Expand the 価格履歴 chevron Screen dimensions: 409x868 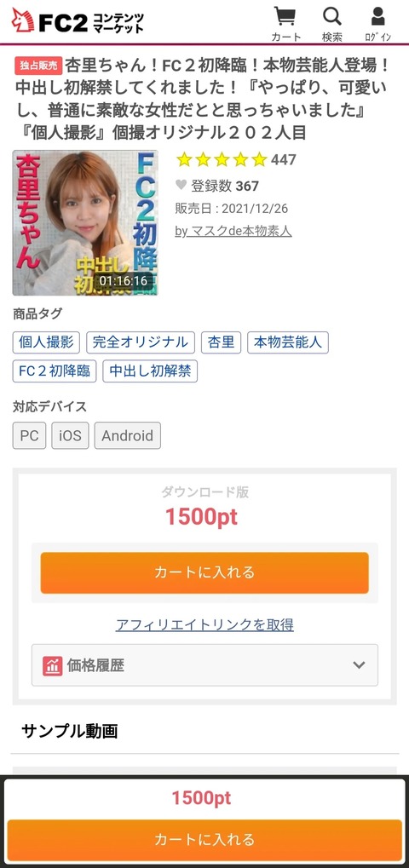[360, 664]
